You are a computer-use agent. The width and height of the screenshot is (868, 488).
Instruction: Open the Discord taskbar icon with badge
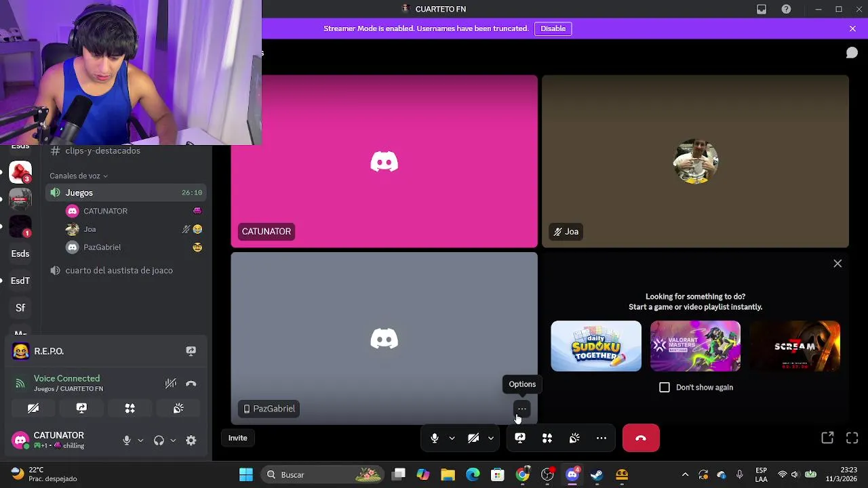click(572, 474)
